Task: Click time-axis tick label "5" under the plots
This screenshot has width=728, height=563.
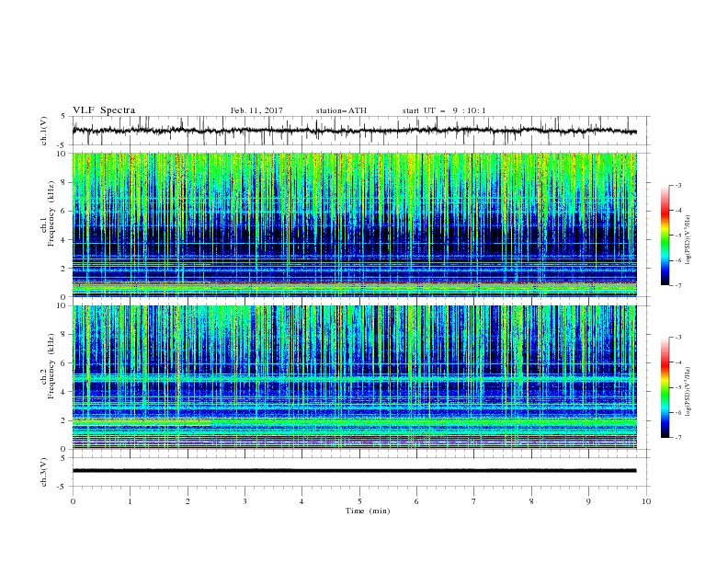Action: [359, 501]
